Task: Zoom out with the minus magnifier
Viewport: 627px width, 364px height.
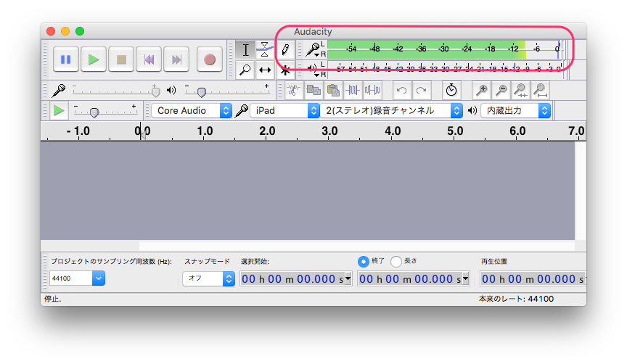Action: (x=501, y=91)
